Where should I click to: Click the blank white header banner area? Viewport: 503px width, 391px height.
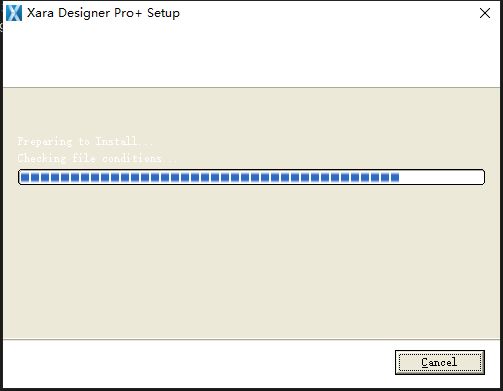point(251,55)
